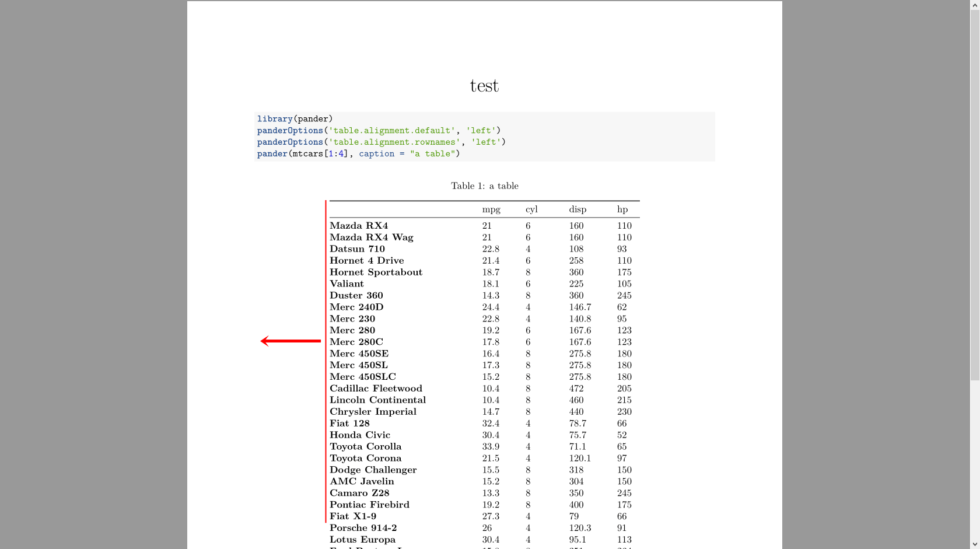
Task: Click the 'Dodge Challenger' row name
Action: click(373, 470)
